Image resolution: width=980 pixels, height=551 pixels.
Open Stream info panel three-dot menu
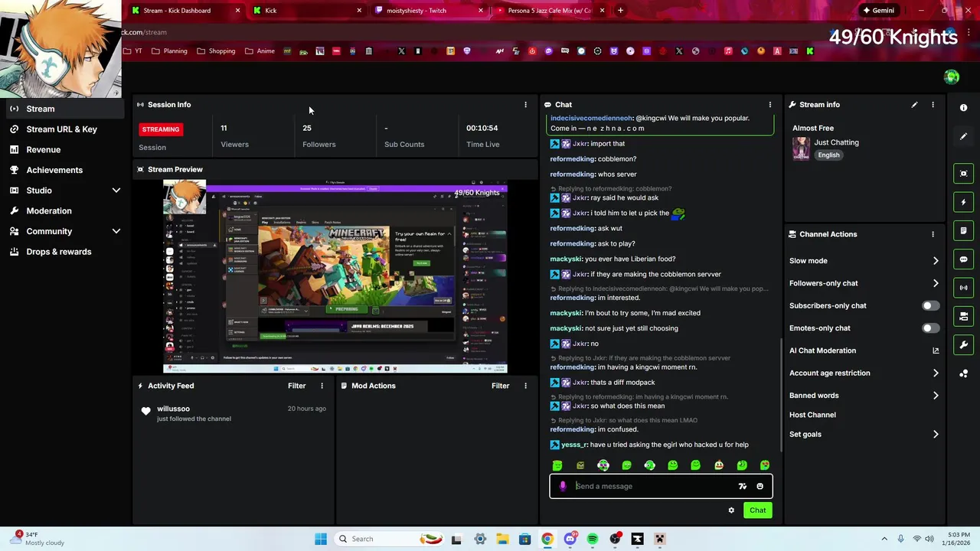pos(933,105)
